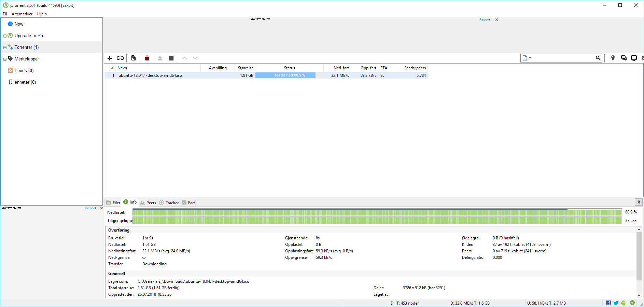
Task: Sort by the Opp-fart column header
Action: [364, 68]
